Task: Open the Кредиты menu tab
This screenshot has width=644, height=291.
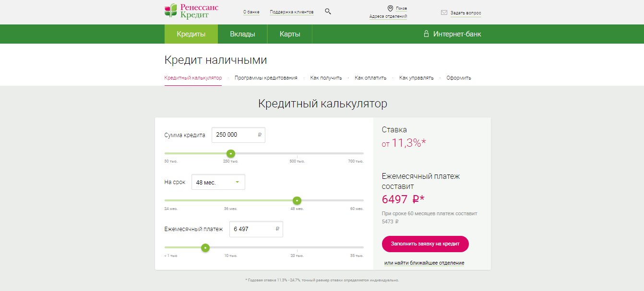Action: tap(191, 34)
